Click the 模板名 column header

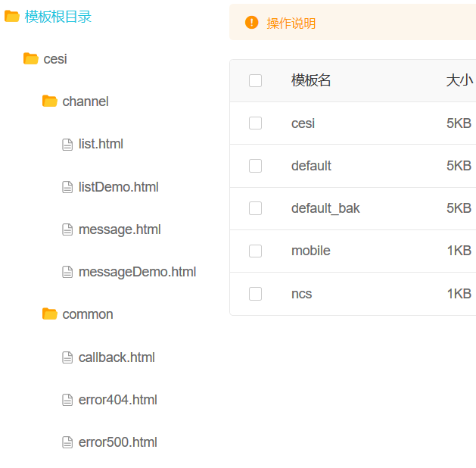tap(311, 81)
